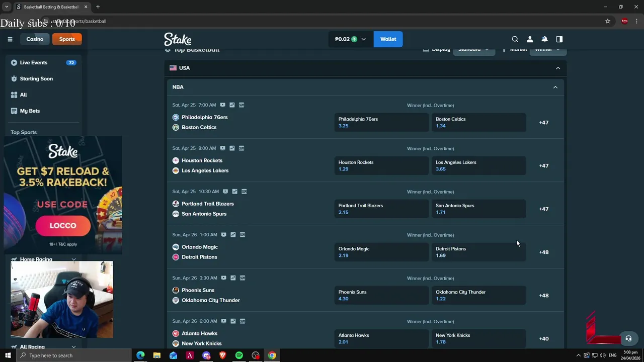Open statistics chart icon for Rockets vs Lakers
The image size is (644, 362).
coord(232,148)
